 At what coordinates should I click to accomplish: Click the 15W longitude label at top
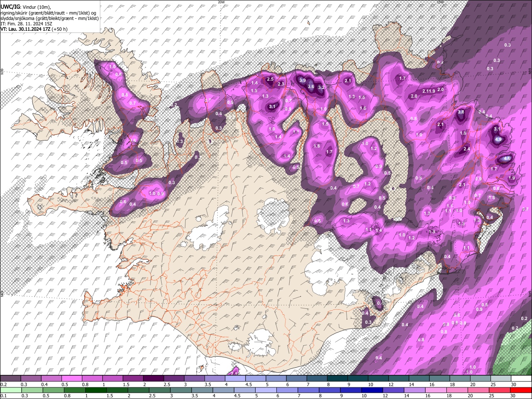440,2
